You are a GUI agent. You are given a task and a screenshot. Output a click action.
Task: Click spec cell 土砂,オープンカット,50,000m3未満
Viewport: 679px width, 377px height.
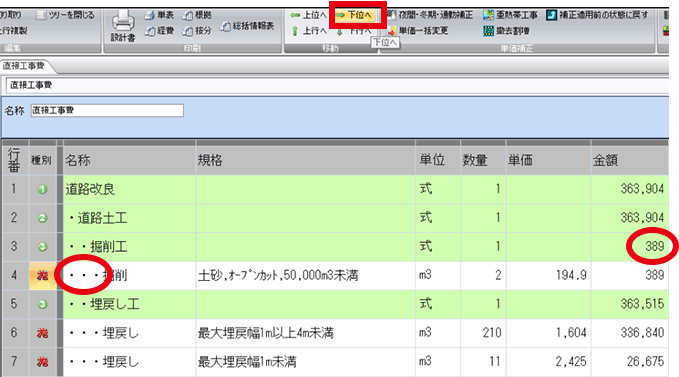tap(305, 275)
